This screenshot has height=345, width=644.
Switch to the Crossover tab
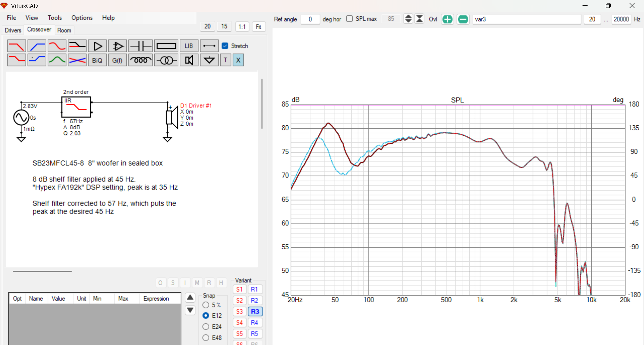[39, 30]
